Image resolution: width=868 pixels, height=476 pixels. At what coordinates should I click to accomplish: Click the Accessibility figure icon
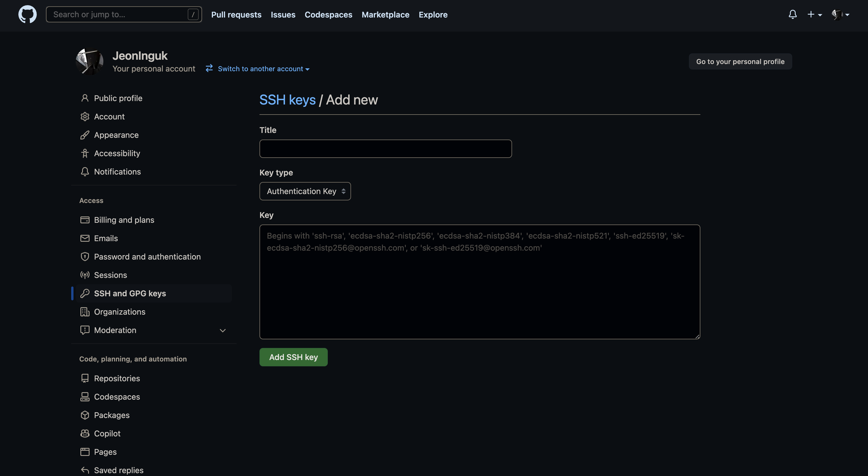[x=85, y=153]
